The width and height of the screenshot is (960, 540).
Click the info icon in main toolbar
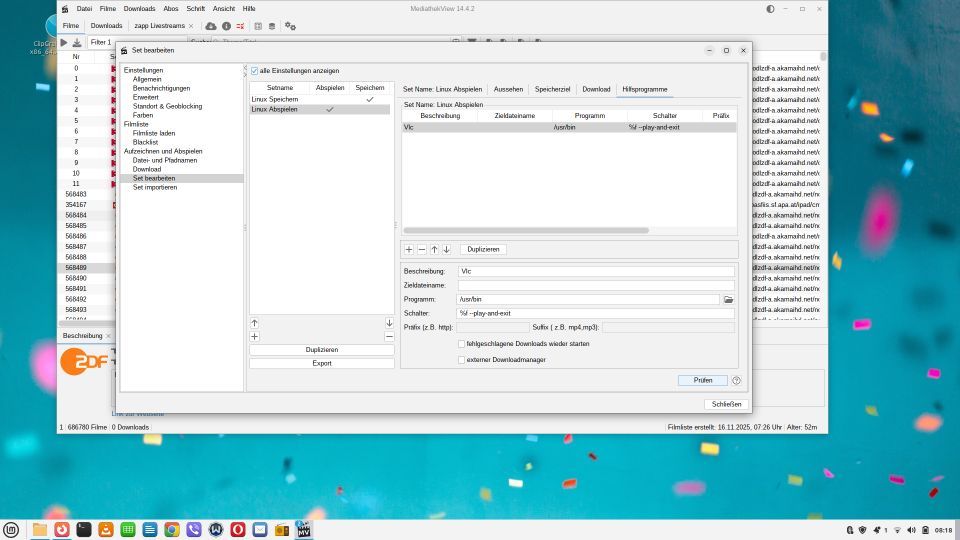tap(226, 25)
